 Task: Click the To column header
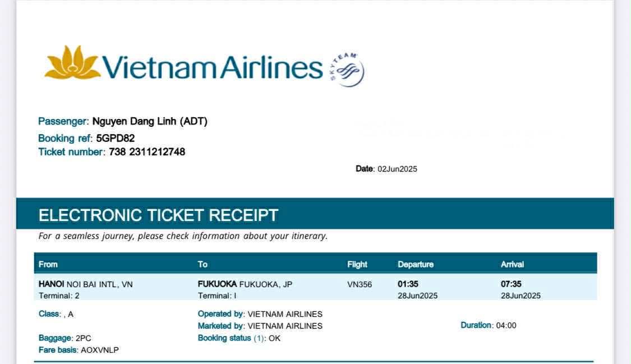click(x=202, y=264)
